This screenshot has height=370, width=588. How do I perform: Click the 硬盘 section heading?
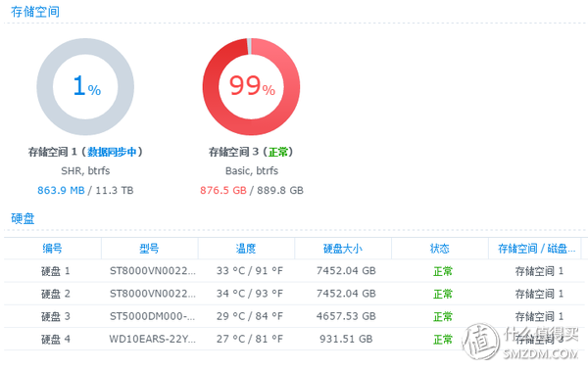tap(23, 218)
